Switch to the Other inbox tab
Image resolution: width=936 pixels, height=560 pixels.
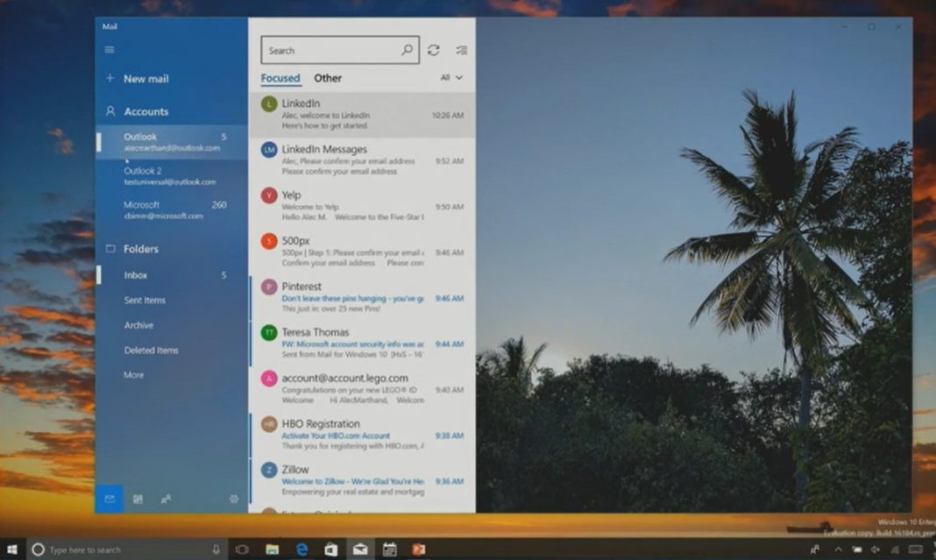coord(327,78)
